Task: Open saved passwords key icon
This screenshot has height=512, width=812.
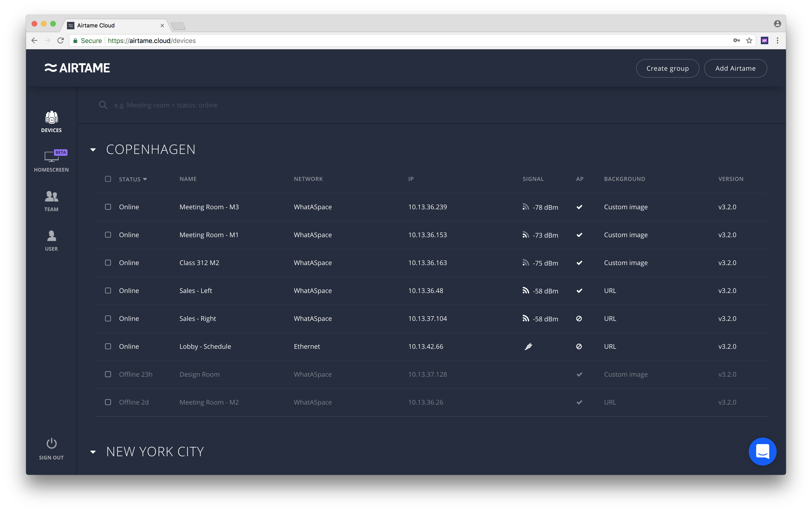Action: (x=736, y=40)
